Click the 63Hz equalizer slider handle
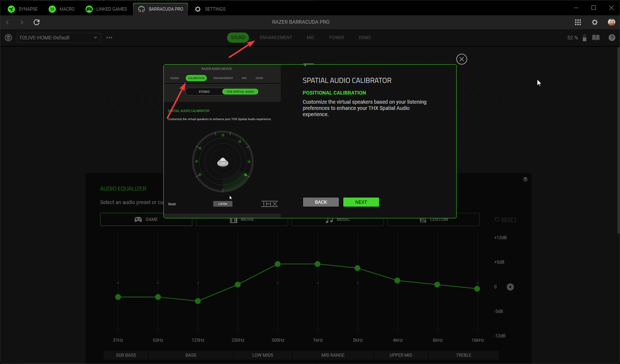The width and height of the screenshot is (620, 364). (158, 297)
